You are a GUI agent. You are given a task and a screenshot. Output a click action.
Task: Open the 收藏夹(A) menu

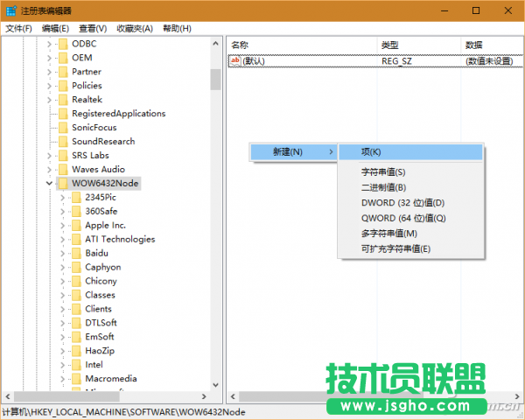pos(134,28)
